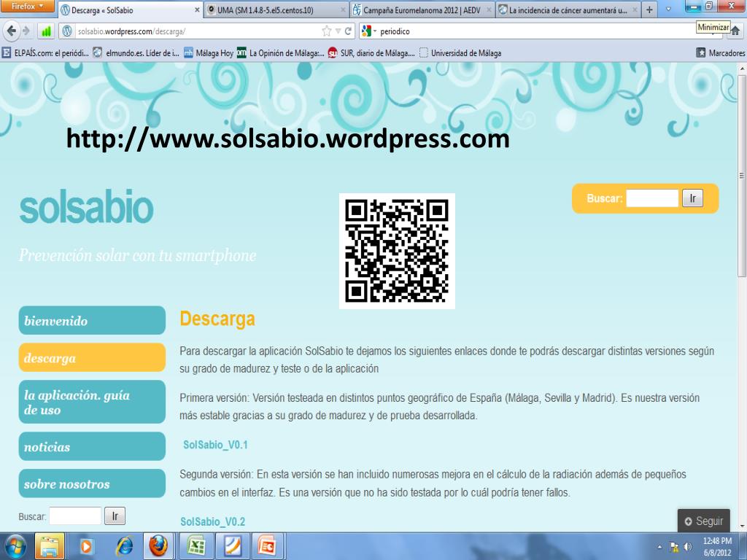Open the sobre nosotros menu item
Viewport: 747px width, 560px height.
92,483
